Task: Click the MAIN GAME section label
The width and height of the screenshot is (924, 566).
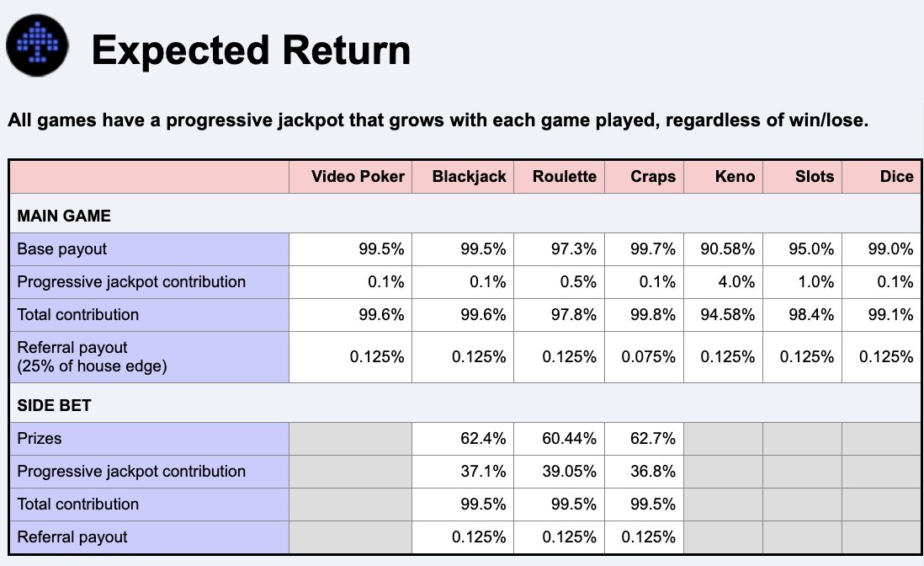Action: point(64,216)
